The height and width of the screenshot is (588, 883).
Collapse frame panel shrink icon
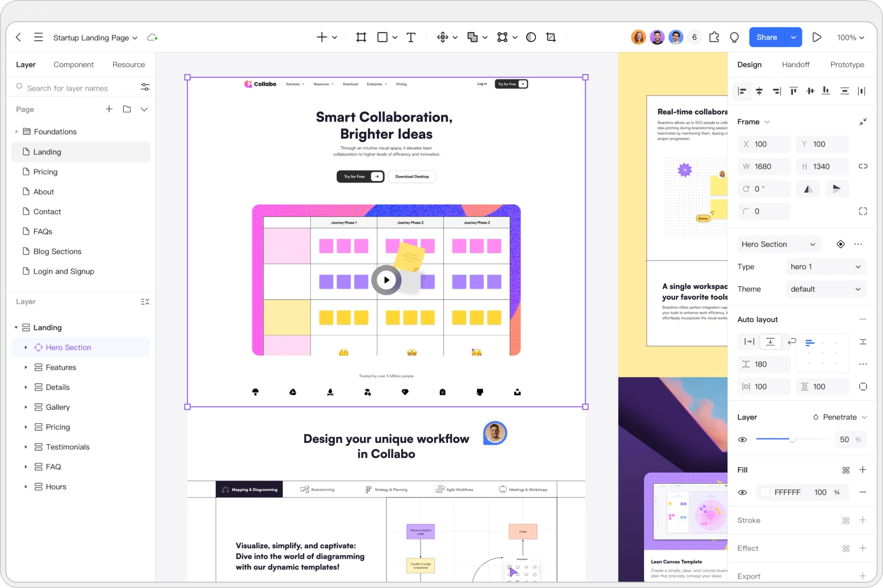[863, 121]
